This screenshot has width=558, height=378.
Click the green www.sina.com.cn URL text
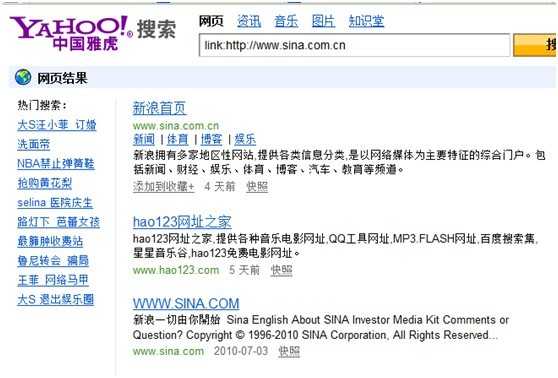coord(176,126)
